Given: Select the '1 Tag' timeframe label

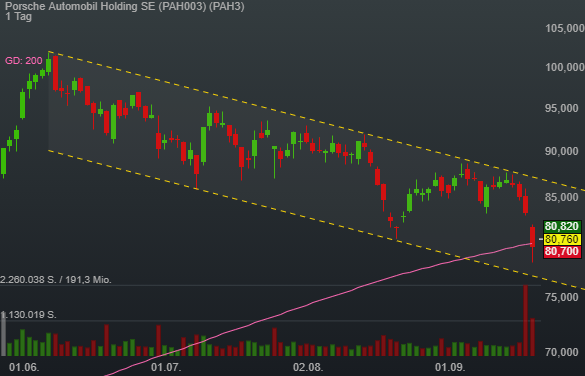Looking at the screenshot, I should [18, 16].
